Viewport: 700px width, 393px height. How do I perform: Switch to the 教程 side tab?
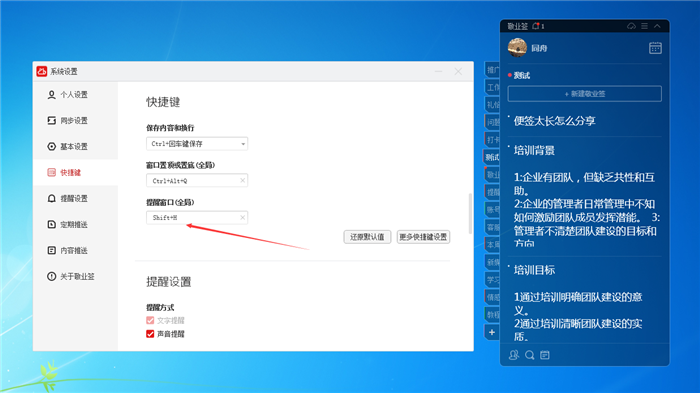point(492,314)
